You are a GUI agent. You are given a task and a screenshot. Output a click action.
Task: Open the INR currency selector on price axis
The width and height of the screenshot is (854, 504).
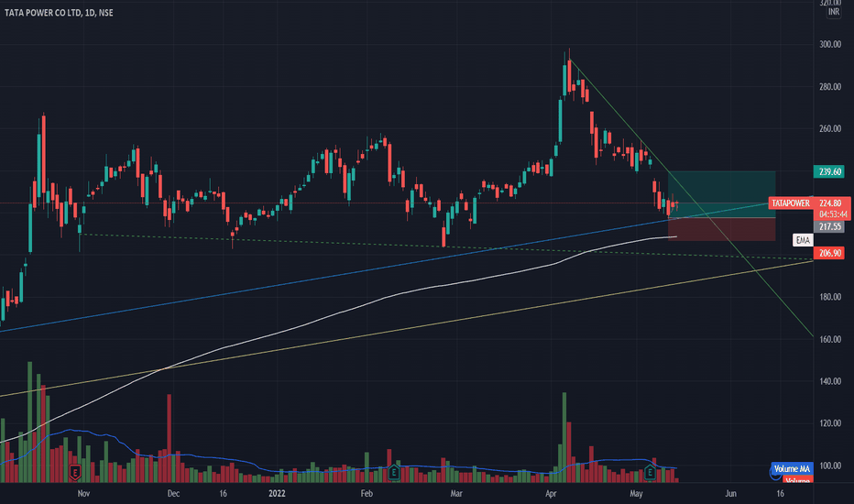coord(833,12)
